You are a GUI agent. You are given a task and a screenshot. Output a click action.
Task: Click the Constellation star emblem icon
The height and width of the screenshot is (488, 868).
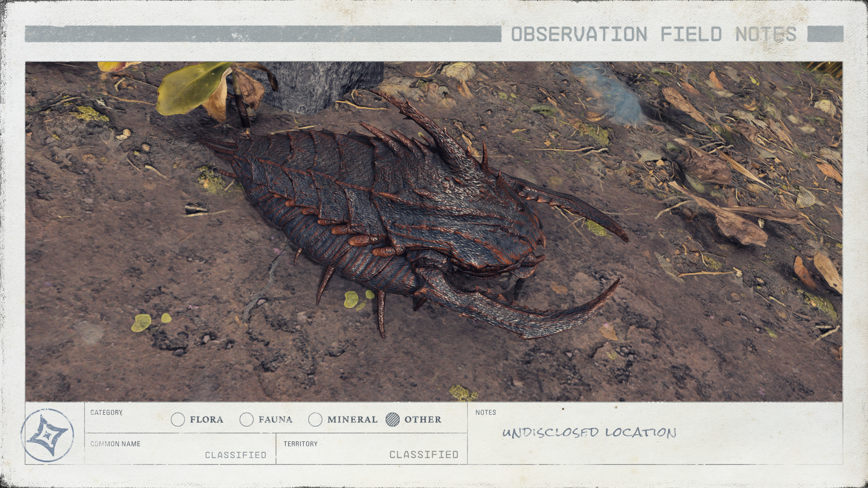tap(47, 435)
